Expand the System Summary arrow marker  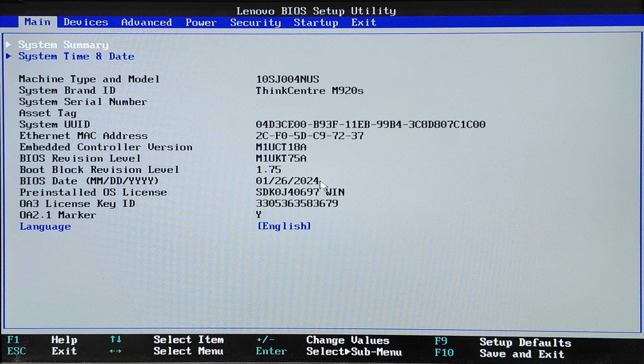(x=9, y=45)
